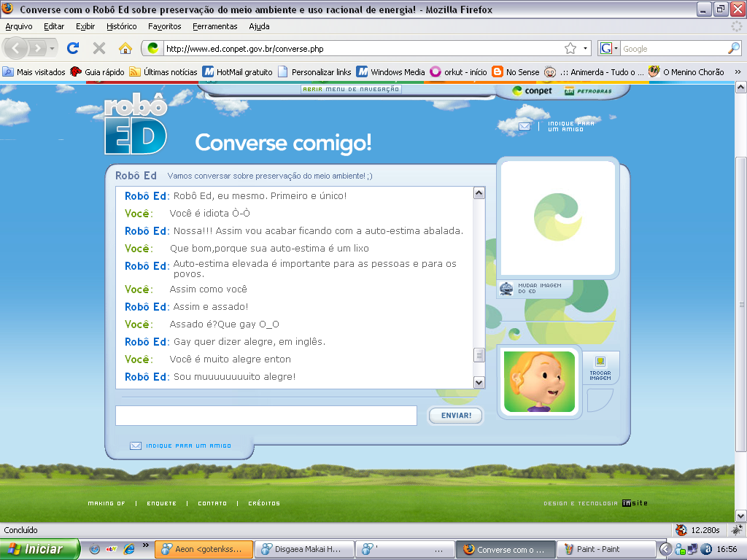Expand hidden system tray icons
The height and width of the screenshot is (560, 747).
click(666, 549)
